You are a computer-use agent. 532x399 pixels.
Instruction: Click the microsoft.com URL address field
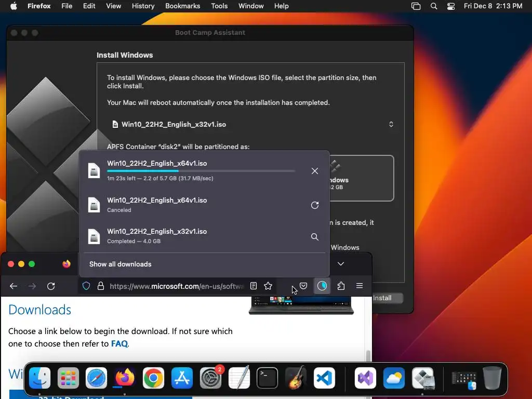tap(177, 286)
